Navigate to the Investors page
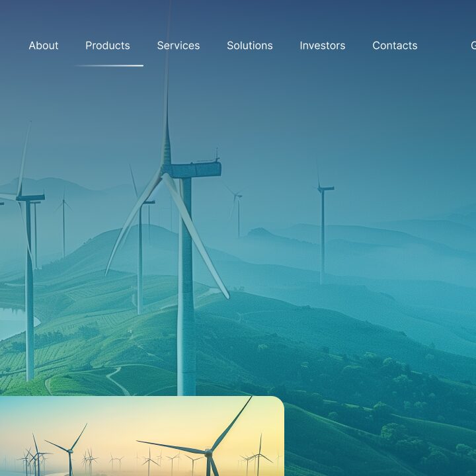The width and height of the screenshot is (476, 476). point(323,46)
